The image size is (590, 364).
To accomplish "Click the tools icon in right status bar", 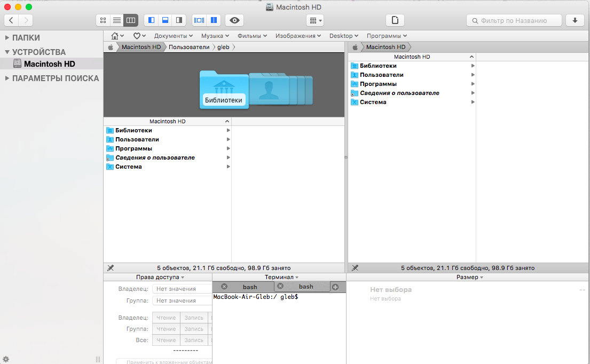I will point(355,268).
